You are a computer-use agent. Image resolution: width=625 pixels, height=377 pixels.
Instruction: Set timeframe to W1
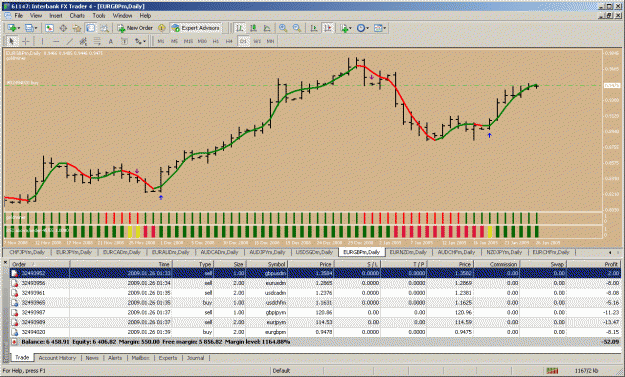click(257, 41)
